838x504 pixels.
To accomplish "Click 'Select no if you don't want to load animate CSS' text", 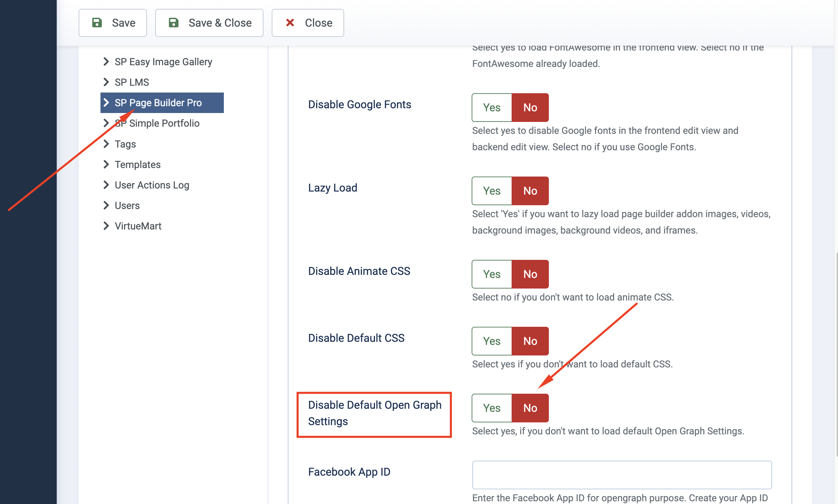I will tap(573, 297).
